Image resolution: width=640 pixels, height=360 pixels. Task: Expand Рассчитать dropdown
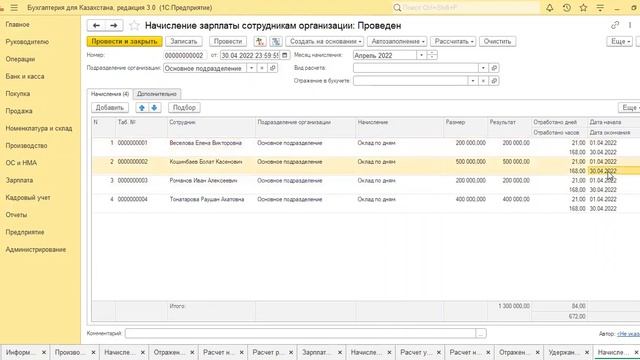(453, 41)
